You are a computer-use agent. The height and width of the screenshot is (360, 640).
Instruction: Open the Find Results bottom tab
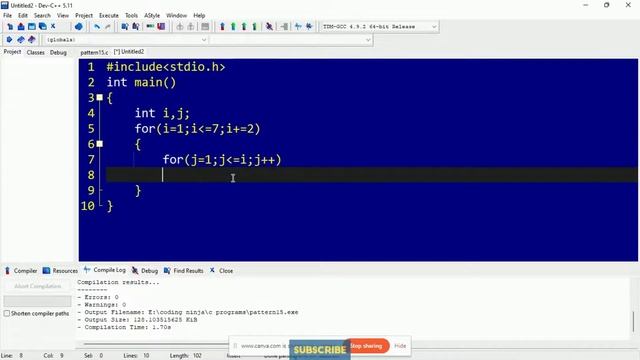tap(184, 271)
